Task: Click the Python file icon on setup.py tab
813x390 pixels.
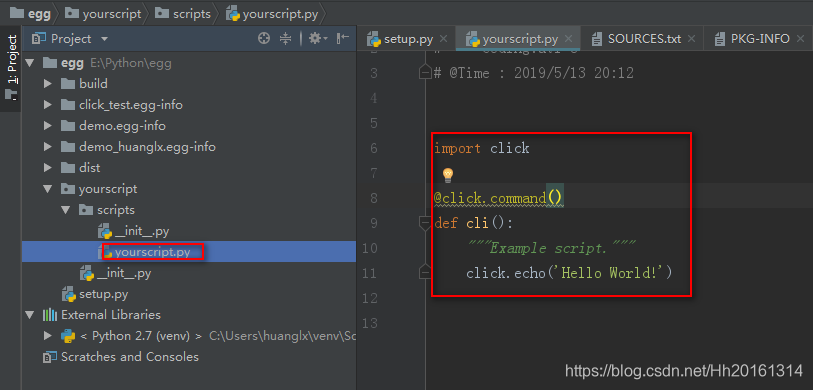Action: tap(374, 39)
